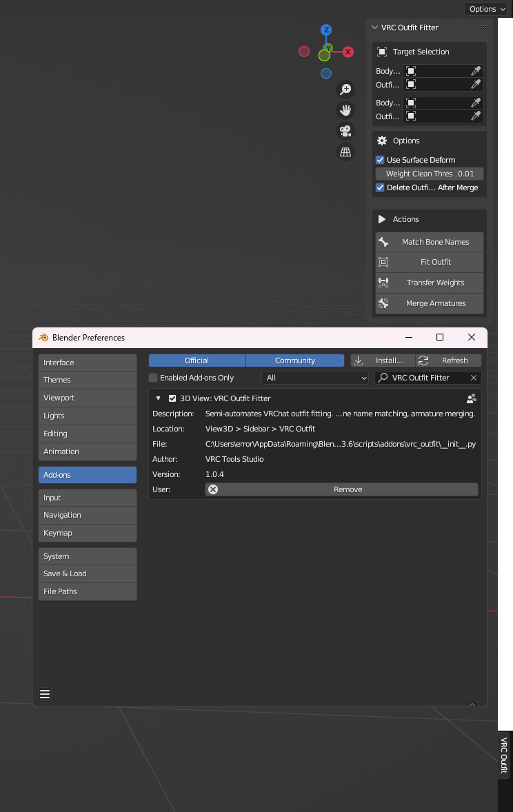Click the community support icon on add-on row

[x=471, y=398]
